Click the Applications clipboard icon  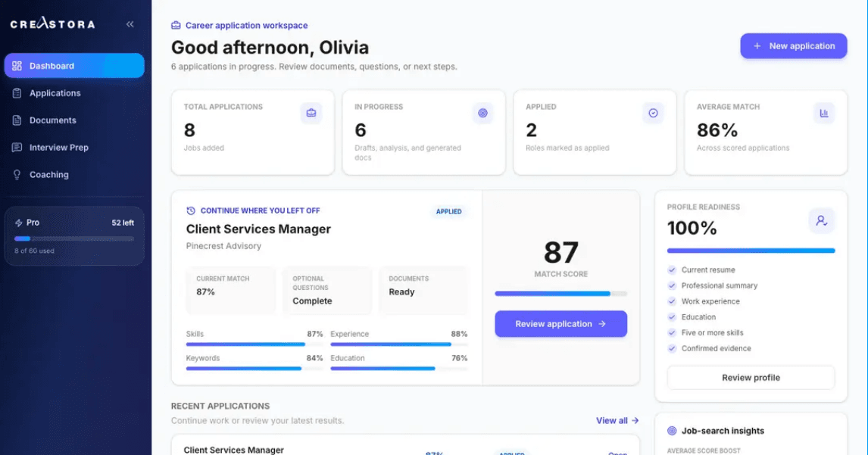click(x=17, y=93)
